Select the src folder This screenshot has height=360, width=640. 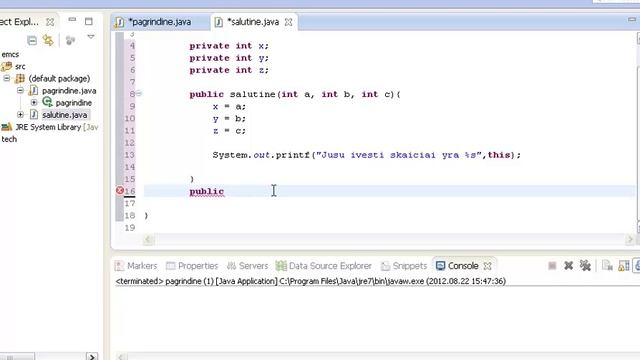click(20, 66)
